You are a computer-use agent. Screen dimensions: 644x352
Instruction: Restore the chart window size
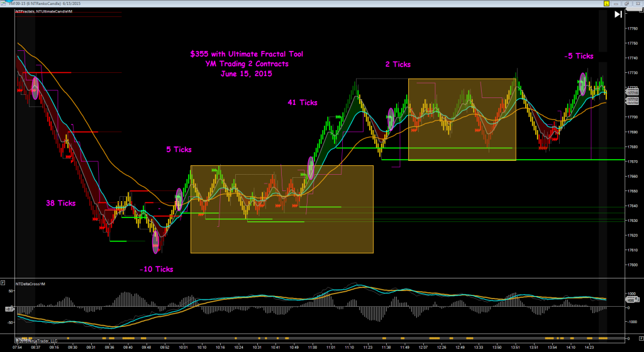tap(627, 3)
